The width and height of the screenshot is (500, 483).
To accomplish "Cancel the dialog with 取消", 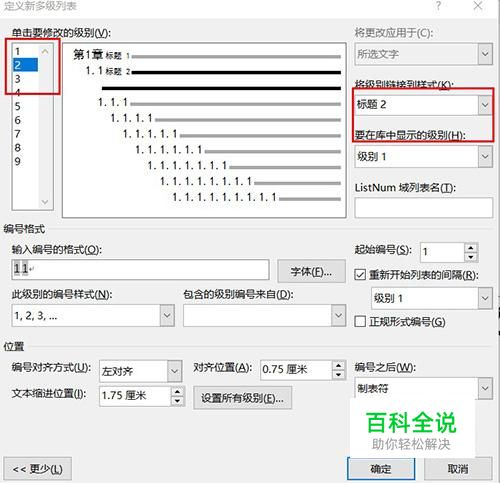I will pos(458,469).
